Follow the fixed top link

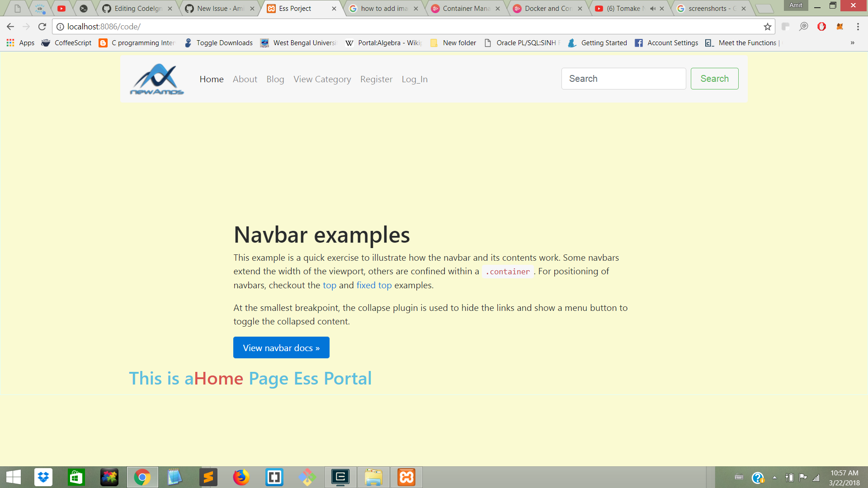point(374,285)
